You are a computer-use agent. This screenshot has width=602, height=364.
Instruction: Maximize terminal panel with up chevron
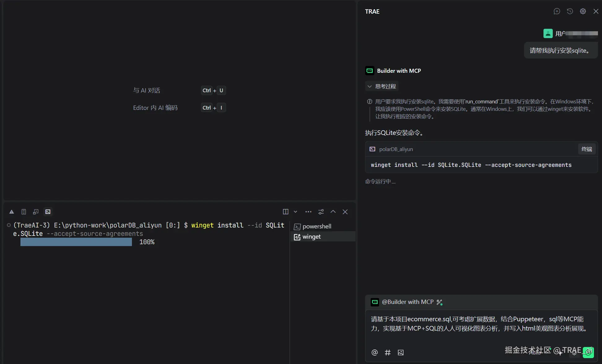(333, 212)
